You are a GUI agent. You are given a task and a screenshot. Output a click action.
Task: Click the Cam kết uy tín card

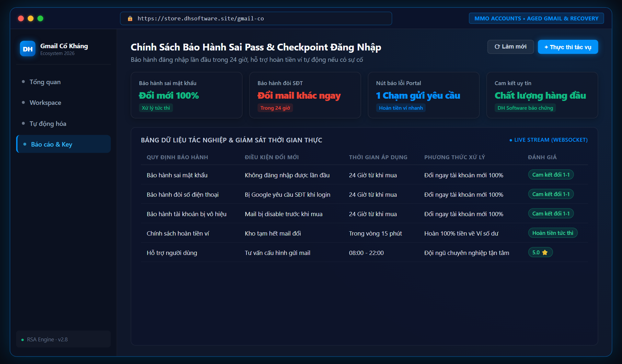point(542,95)
